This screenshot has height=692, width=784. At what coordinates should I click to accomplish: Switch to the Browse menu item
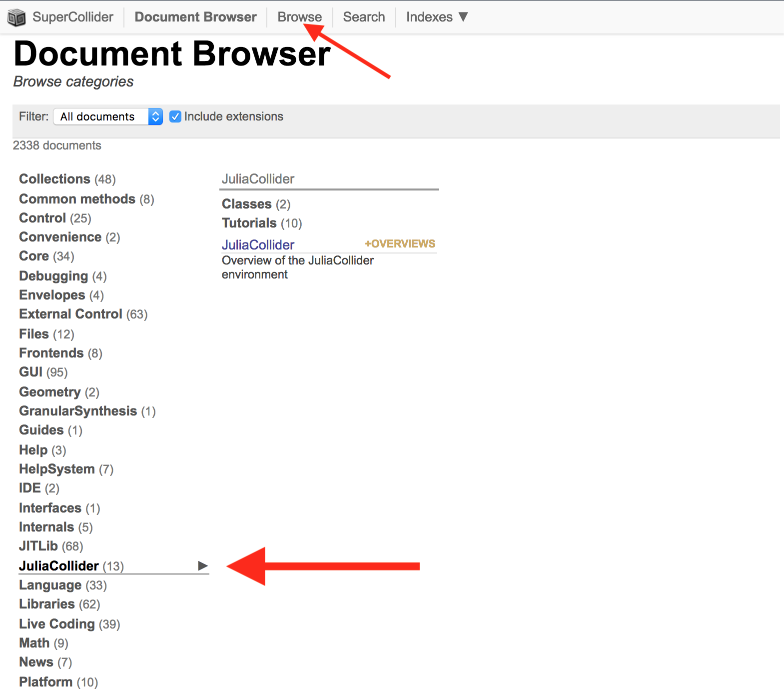[x=300, y=17]
